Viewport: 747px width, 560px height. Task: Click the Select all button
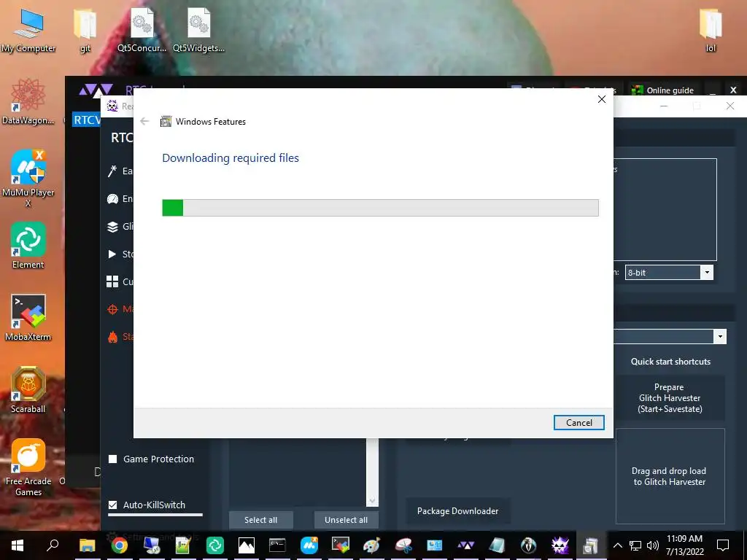pyautogui.click(x=260, y=520)
